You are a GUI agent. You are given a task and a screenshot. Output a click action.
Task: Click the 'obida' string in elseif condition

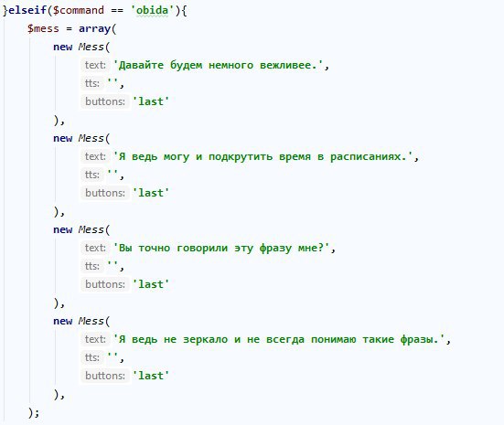coord(153,10)
